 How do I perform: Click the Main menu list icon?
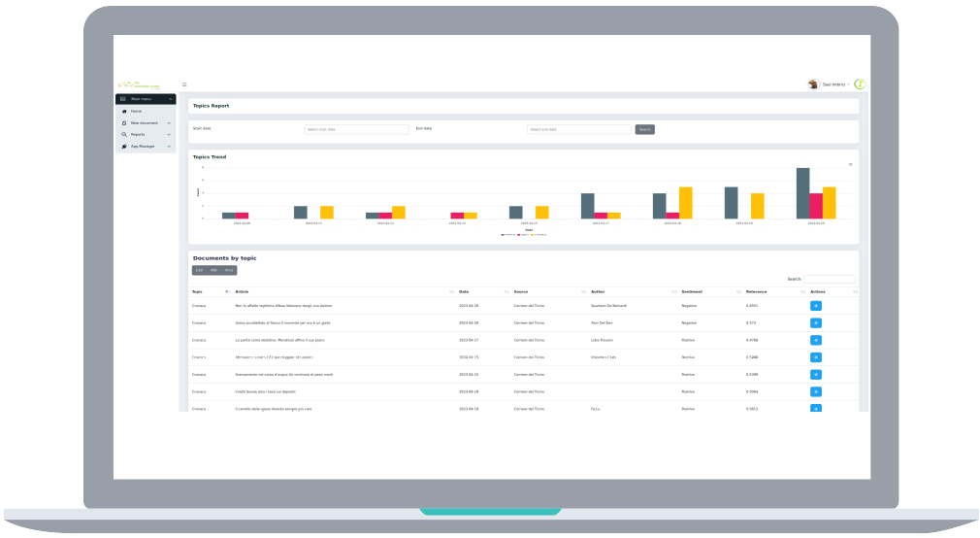[x=122, y=99]
